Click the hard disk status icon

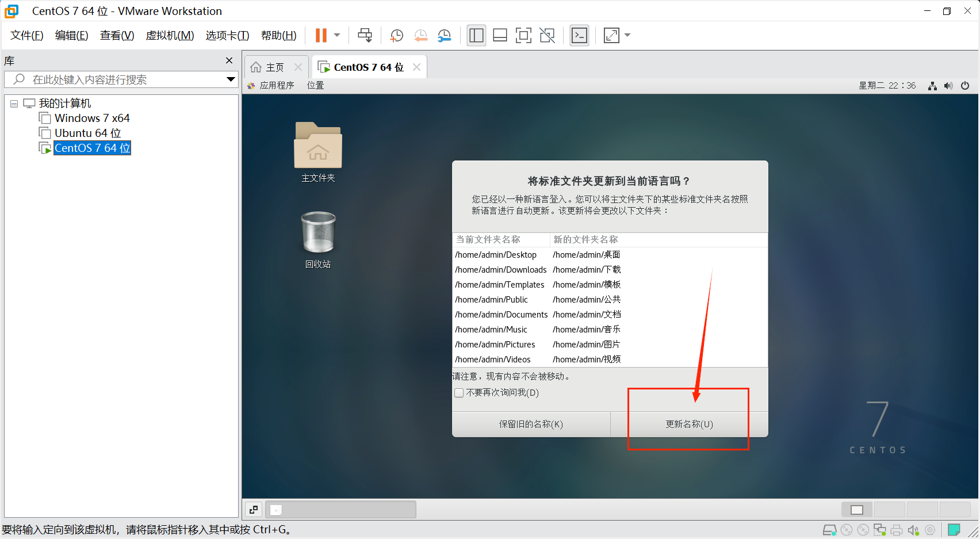pos(829,530)
